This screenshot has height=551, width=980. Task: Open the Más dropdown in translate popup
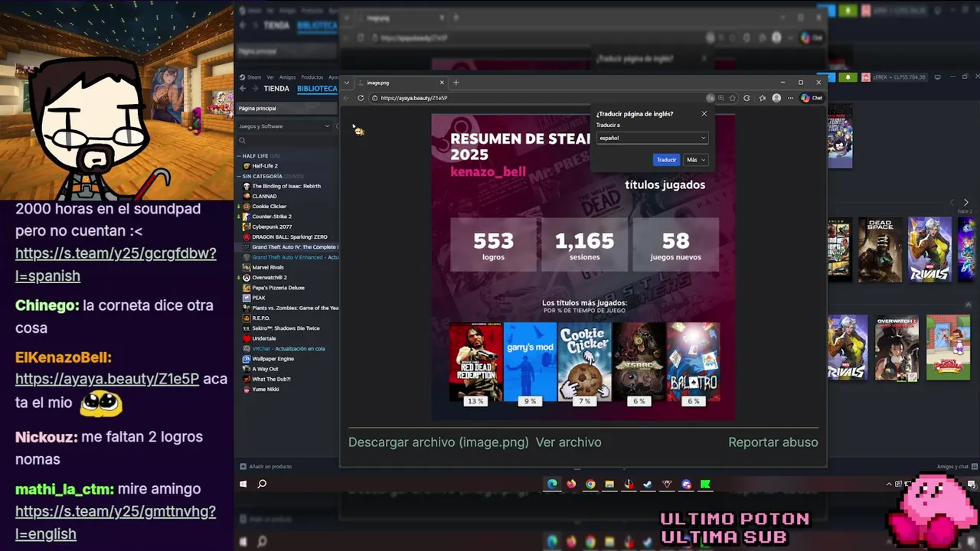click(695, 160)
